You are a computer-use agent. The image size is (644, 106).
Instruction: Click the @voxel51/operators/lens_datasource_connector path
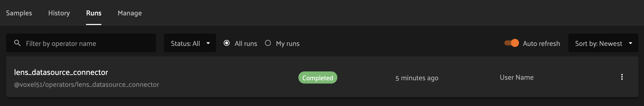[x=87, y=85]
